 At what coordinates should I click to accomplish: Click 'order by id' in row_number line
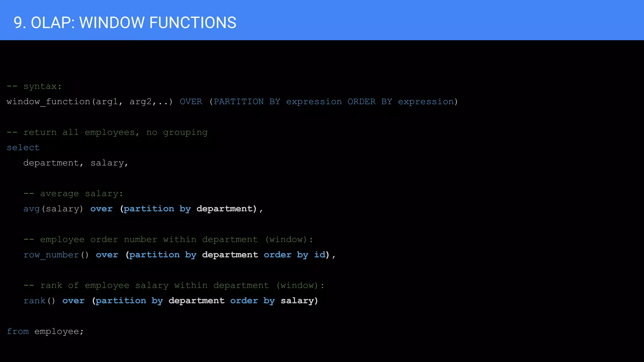click(295, 255)
